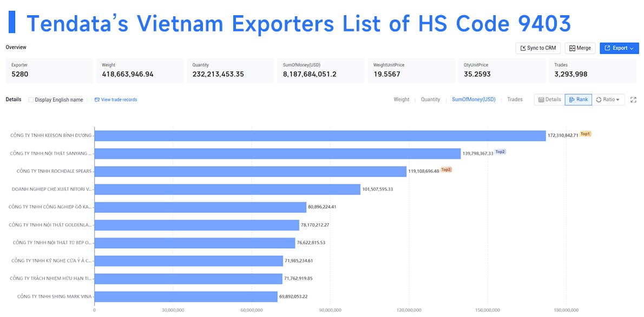Click the bar valued 80,896,224.41

[x=200, y=207]
